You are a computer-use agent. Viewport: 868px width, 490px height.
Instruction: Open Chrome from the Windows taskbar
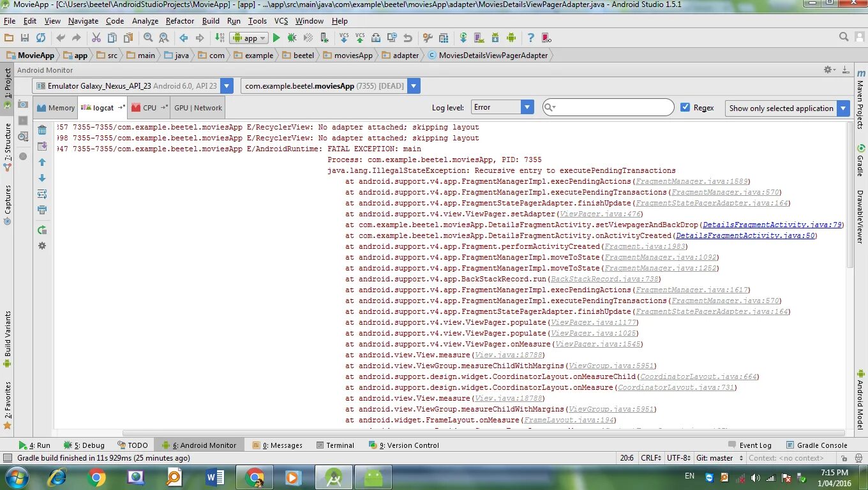point(97,477)
